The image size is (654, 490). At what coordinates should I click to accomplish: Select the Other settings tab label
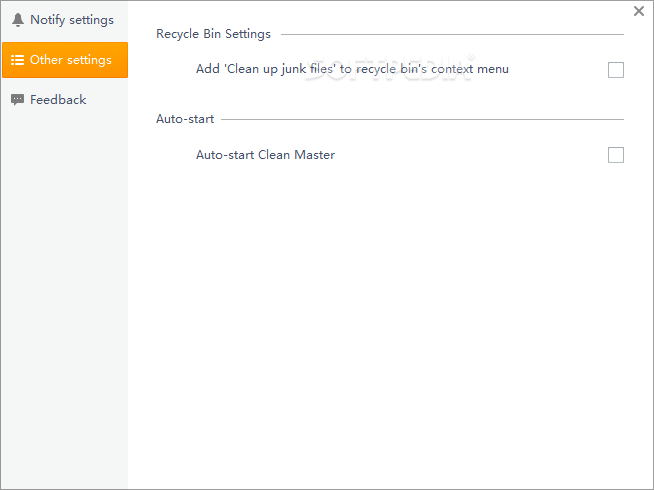[x=71, y=60]
